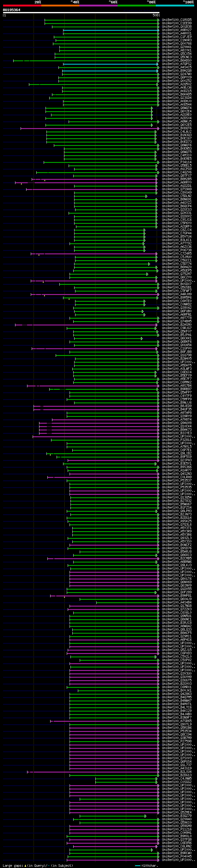Select the AU195364 query label
This screenshot has width=197, height=868.
[x=11, y=10]
